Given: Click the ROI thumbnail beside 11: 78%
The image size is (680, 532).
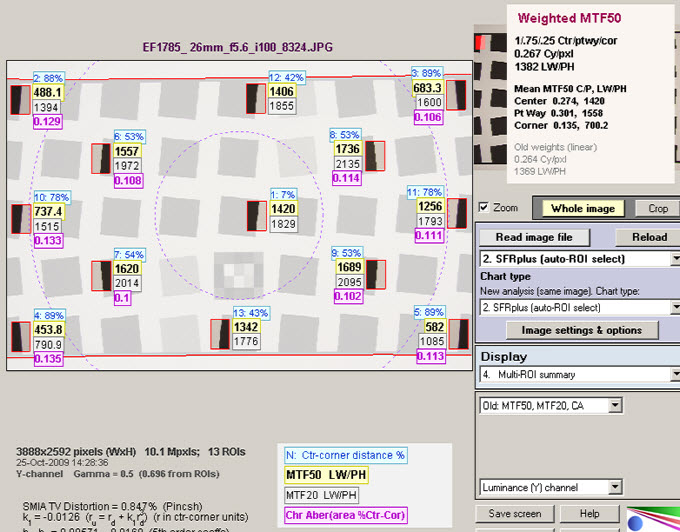Looking at the screenshot, I should [457, 213].
